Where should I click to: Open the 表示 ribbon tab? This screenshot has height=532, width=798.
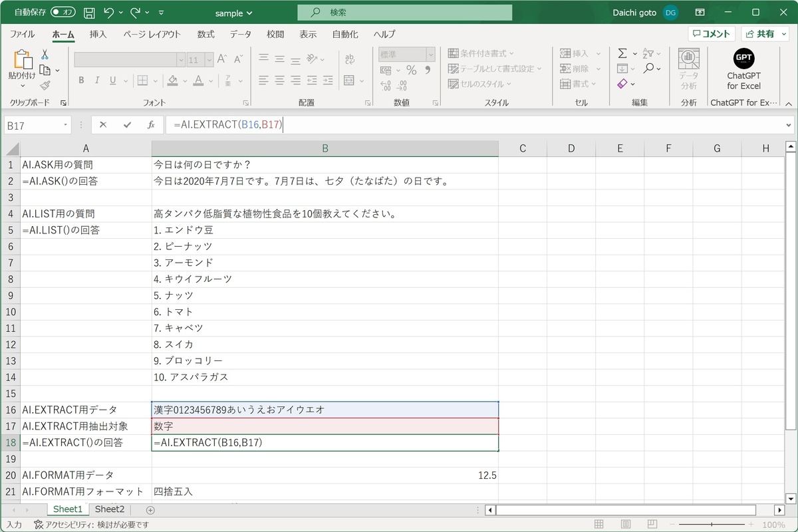click(x=308, y=34)
